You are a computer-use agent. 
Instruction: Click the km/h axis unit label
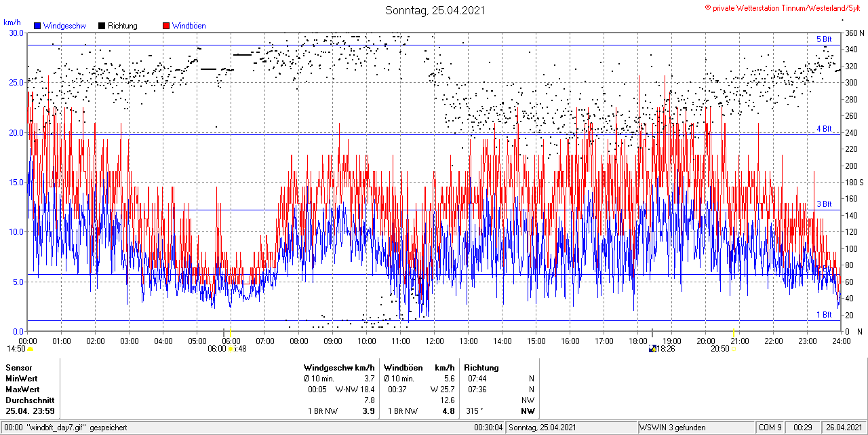point(12,22)
